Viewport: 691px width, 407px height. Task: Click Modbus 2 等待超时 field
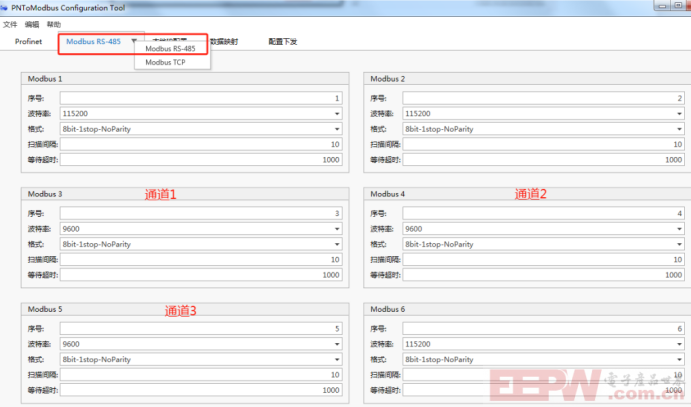(x=544, y=159)
